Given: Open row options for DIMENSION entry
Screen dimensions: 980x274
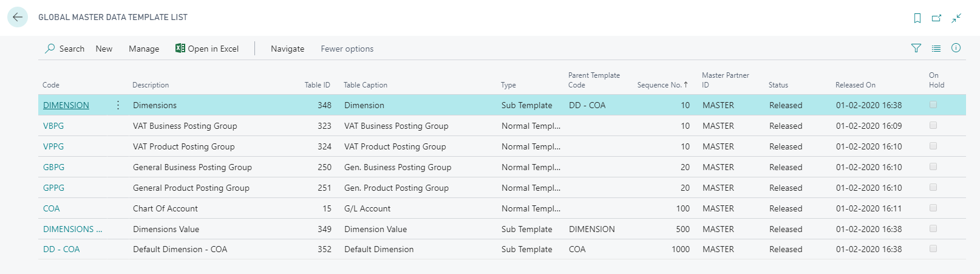Looking at the screenshot, I should tap(118, 105).
